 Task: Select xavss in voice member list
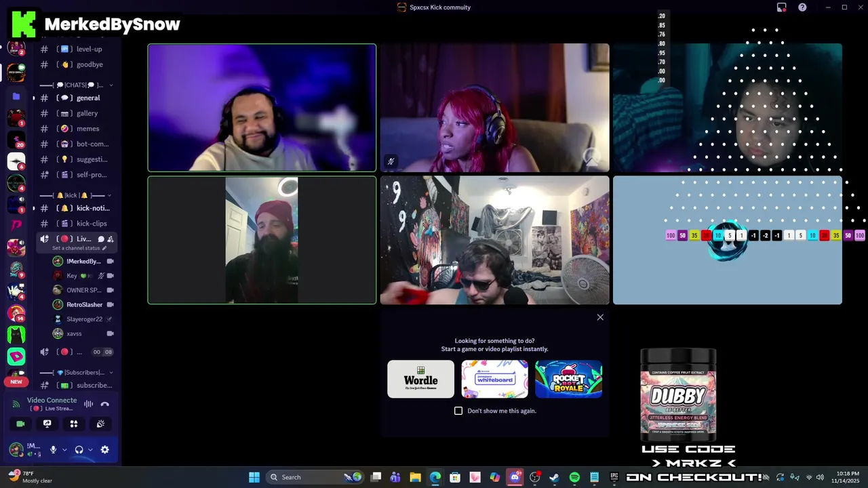tap(83, 333)
